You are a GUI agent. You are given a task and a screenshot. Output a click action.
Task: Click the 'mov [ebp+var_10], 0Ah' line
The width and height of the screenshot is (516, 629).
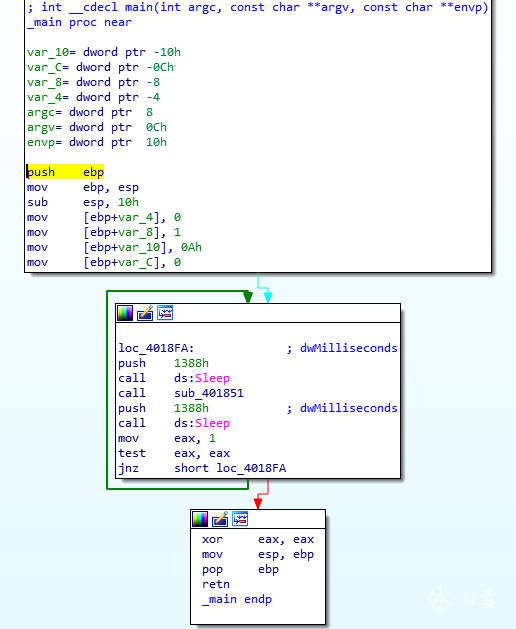[x=114, y=248]
